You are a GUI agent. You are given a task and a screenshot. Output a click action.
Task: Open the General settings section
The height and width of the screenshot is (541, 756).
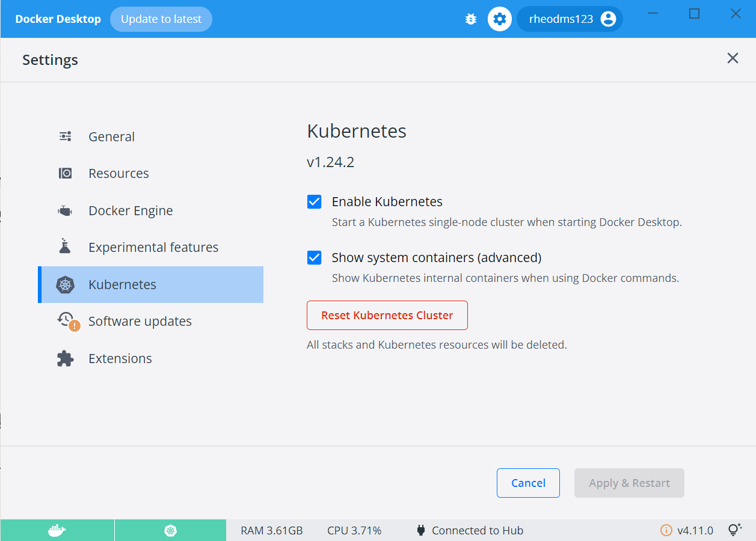[150, 136]
